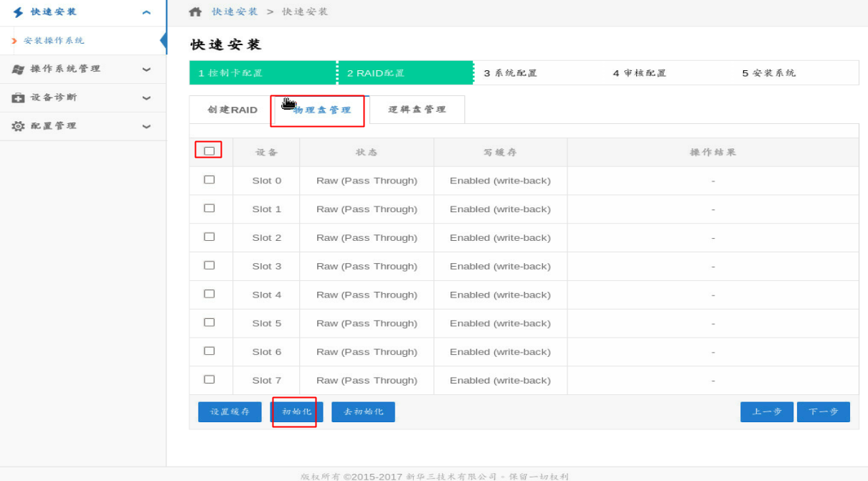Check the Slot 0 checkbox
The height and width of the screenshot is (481, 868).
coord(209,180)
